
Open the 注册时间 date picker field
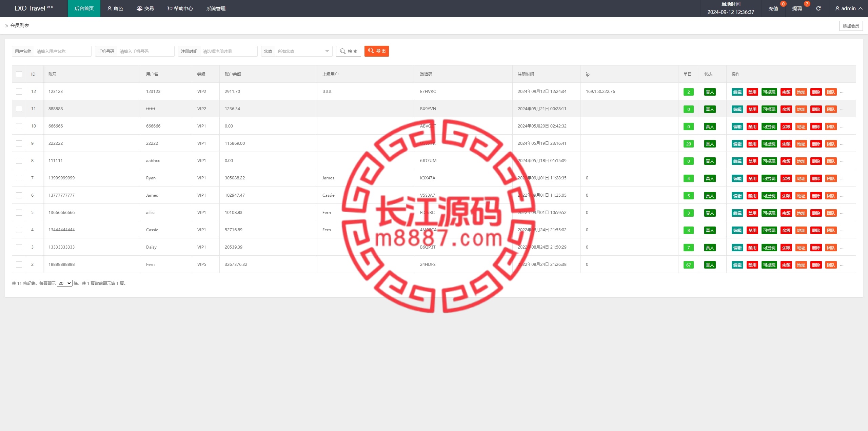[229, 51]
